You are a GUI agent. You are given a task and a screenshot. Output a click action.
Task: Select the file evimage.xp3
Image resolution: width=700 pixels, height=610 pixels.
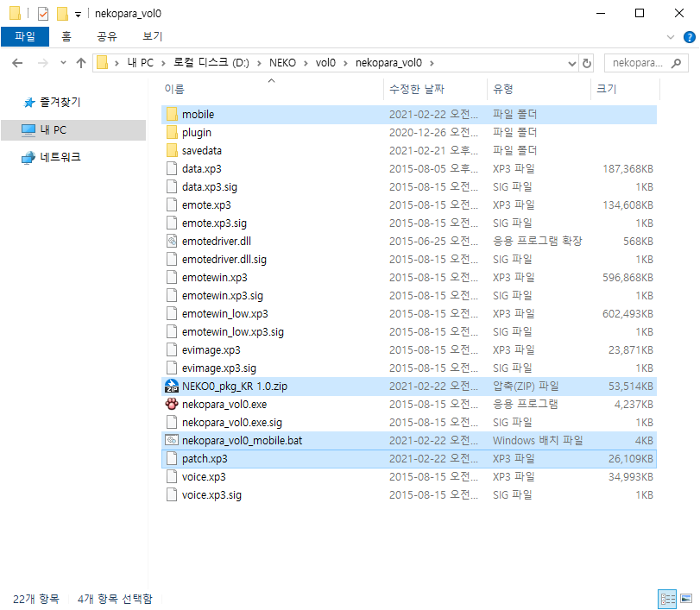pos(408,349)
